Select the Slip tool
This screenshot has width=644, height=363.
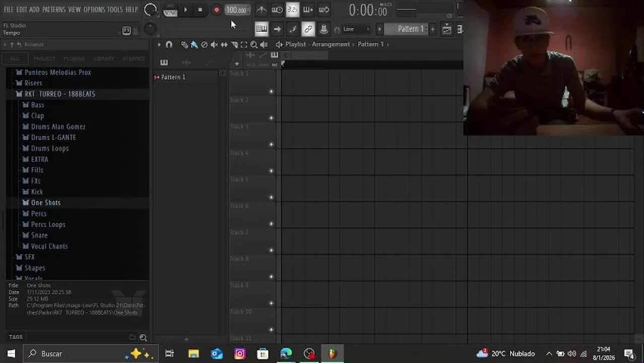point(224,44)
